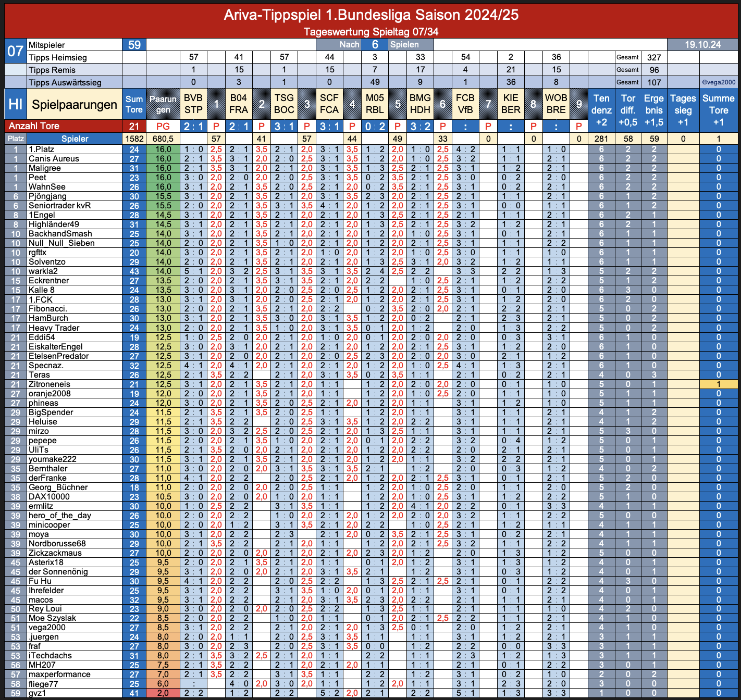
Task: Click the 'SCF FCA' match header
Action: point(329,104)
